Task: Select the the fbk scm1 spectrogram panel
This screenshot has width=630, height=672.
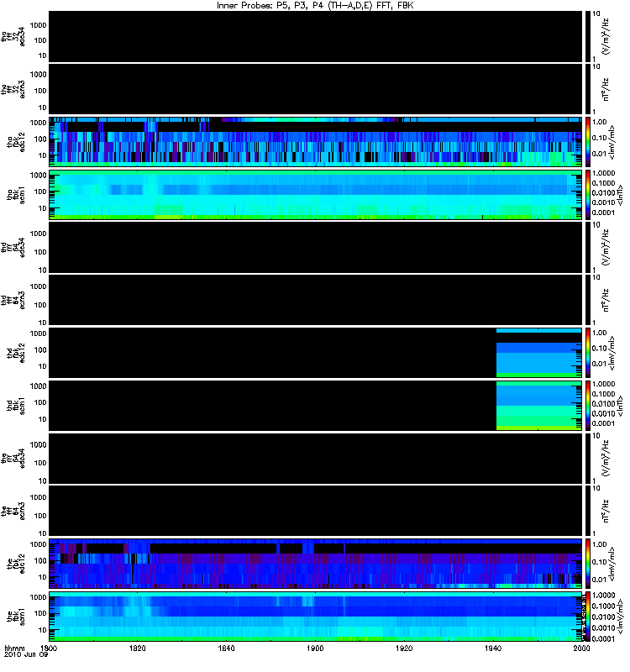Action: (x=316, y=617)
